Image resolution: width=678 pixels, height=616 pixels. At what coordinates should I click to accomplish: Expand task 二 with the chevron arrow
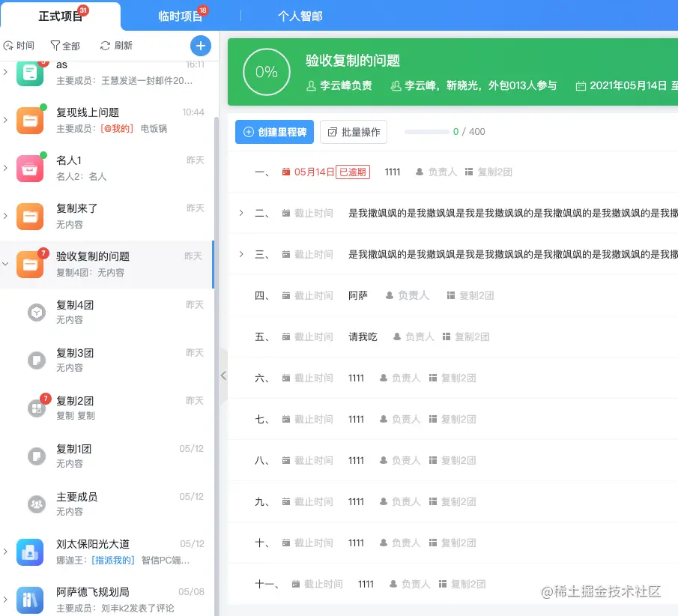click(240, 213)
